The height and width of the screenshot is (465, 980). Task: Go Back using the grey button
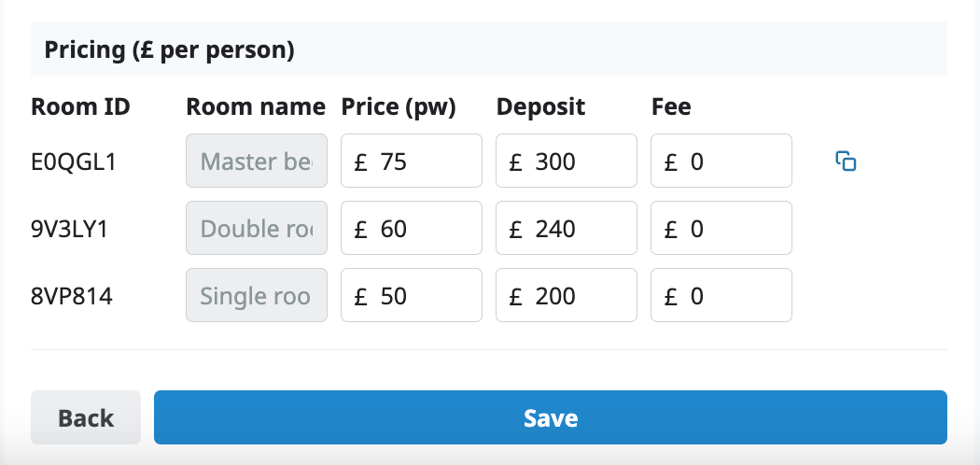86,417
